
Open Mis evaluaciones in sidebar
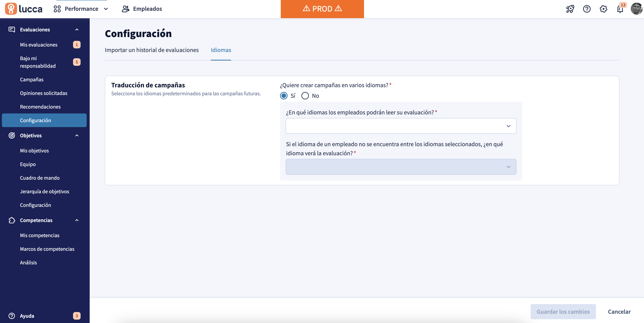[44, 45]
